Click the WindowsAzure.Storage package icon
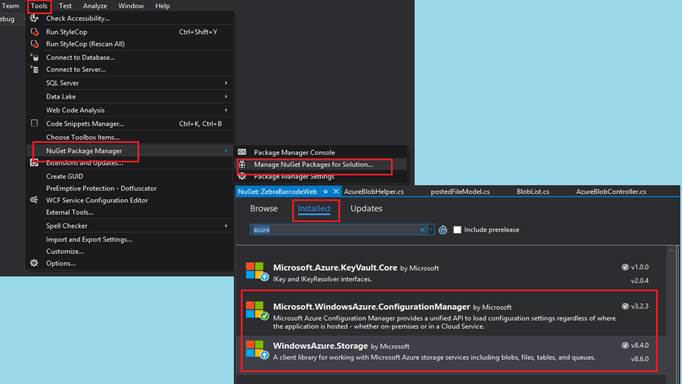 [x=257, y=350]
